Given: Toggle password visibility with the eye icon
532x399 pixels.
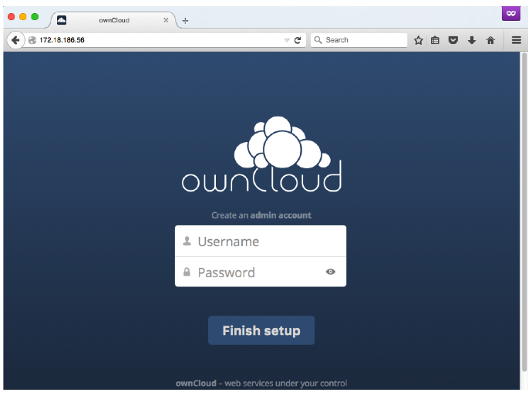Looking at the screenshot, I should point(331,272).
